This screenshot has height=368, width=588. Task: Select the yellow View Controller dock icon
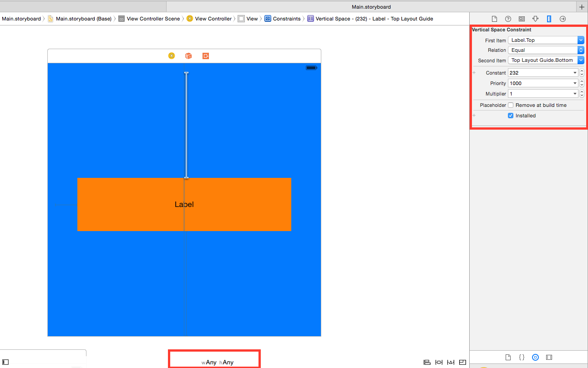172,56
